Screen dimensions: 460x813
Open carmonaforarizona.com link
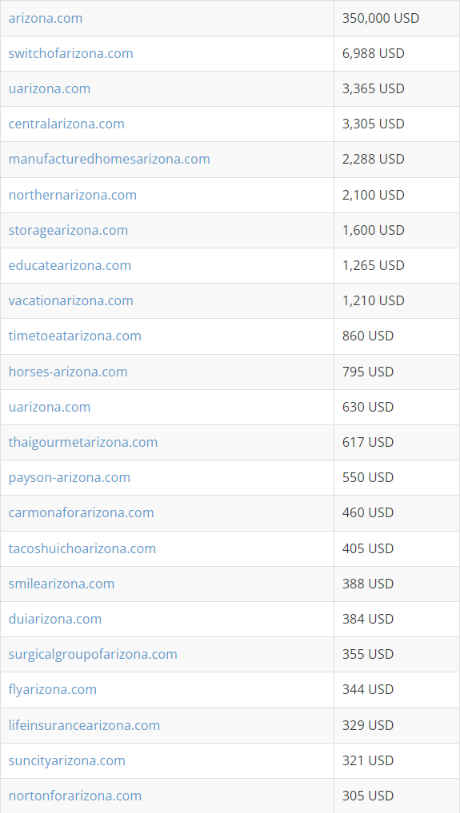(81, 513)
